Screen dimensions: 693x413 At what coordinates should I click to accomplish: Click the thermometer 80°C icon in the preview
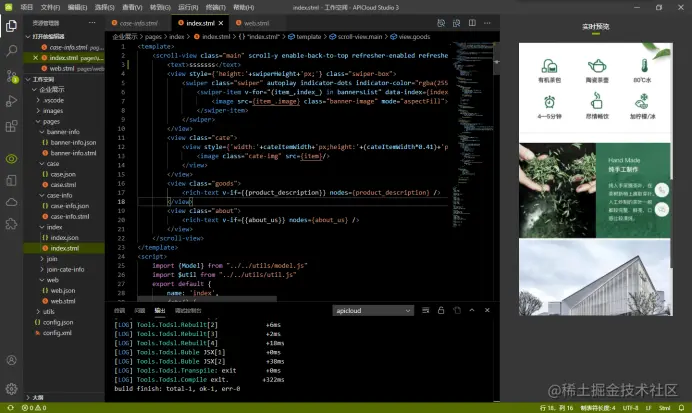644,66
